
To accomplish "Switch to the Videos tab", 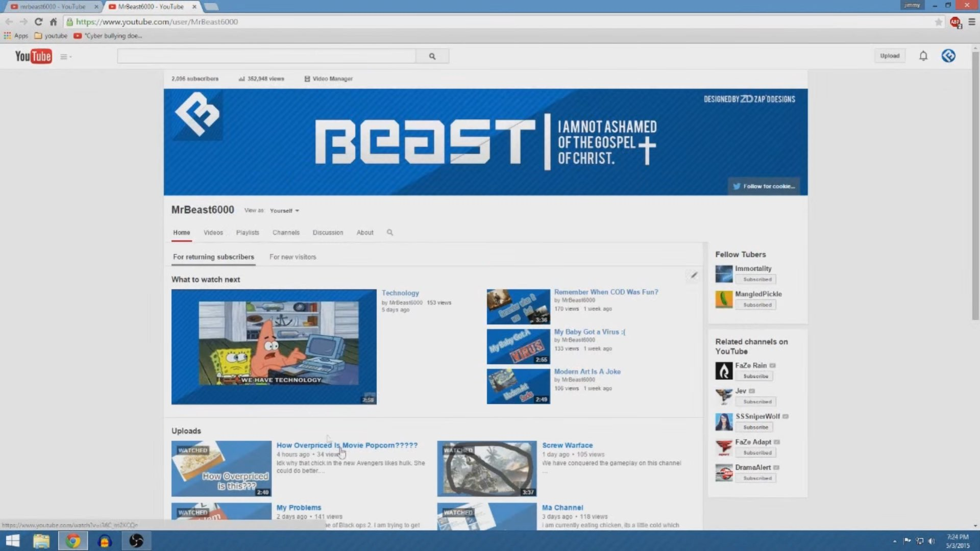I will pyautogui.click(x=213, y=233).
